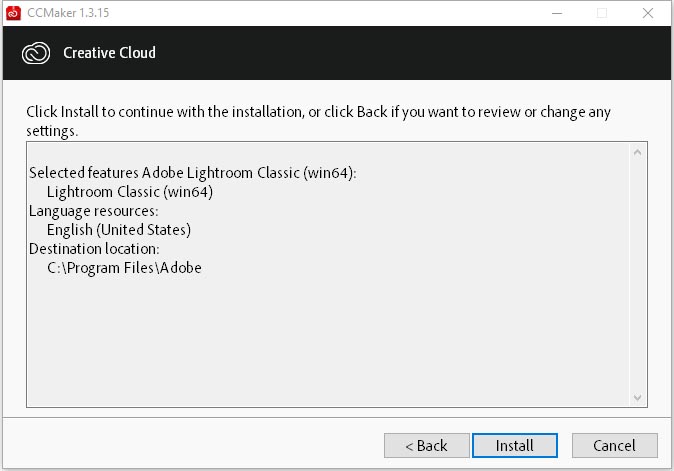Go back with the Back button

pos(426,445)
